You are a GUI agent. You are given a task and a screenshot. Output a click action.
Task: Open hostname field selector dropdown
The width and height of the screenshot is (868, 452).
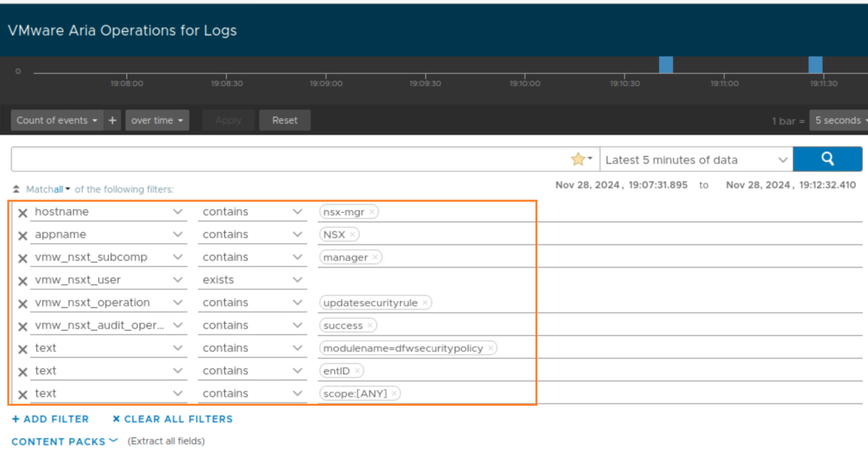click(108, 212)
